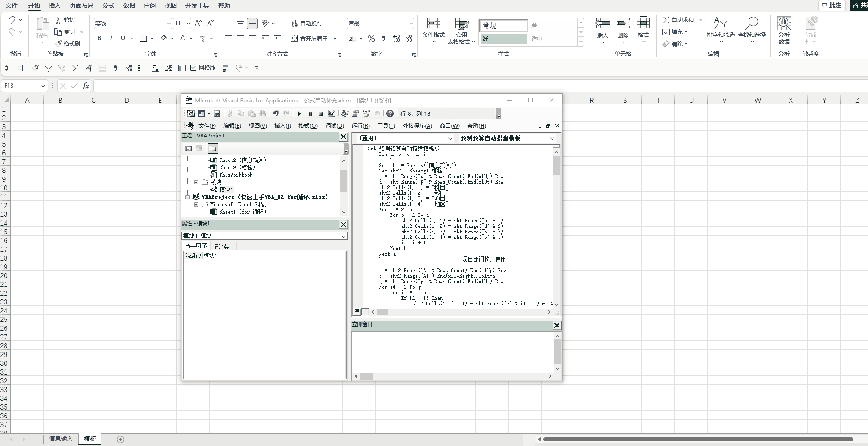Run the macro with the VBA play button
This screenshot has height=446, width=868.
click(299, 113)
